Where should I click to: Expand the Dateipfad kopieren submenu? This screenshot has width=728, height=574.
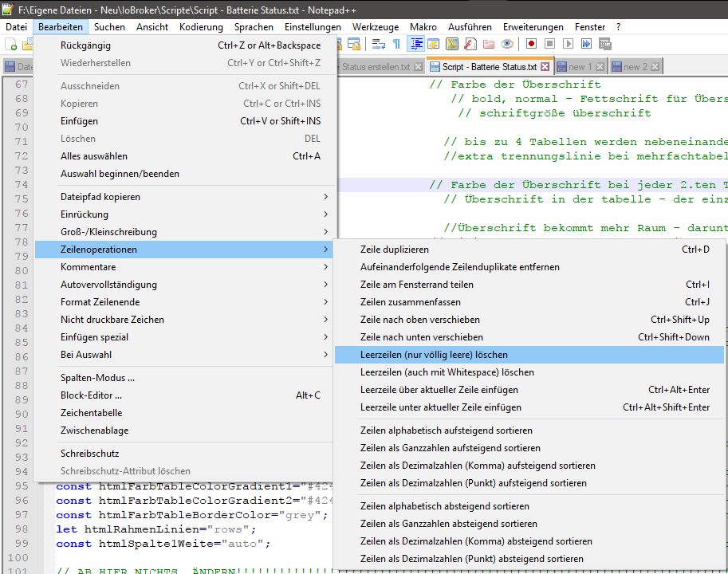[x=184, y=197]
